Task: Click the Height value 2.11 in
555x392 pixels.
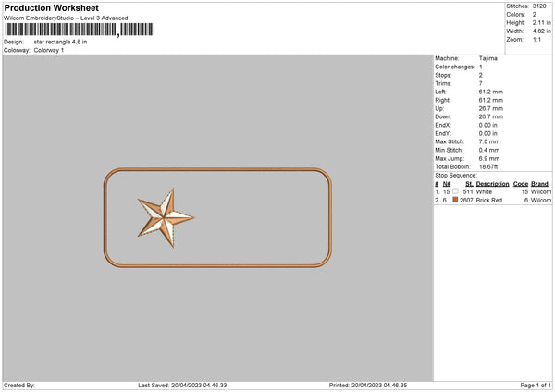Action: pyautogui.click(x=541, y=22)
